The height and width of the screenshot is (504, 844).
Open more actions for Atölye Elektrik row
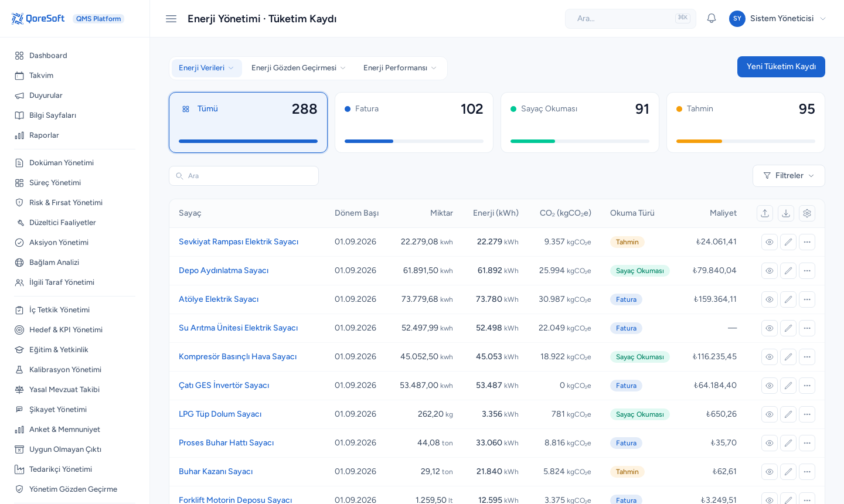807,299
